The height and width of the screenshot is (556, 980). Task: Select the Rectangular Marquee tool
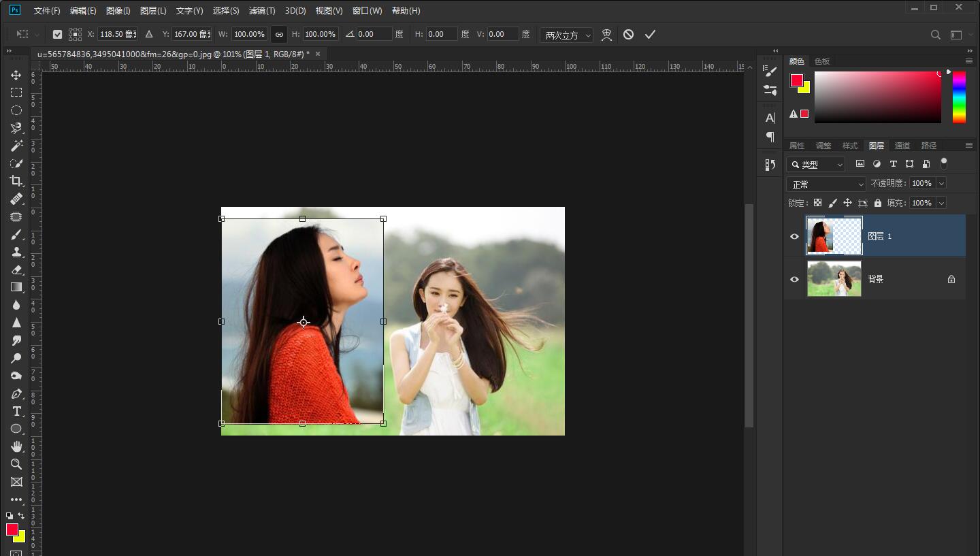16,93
